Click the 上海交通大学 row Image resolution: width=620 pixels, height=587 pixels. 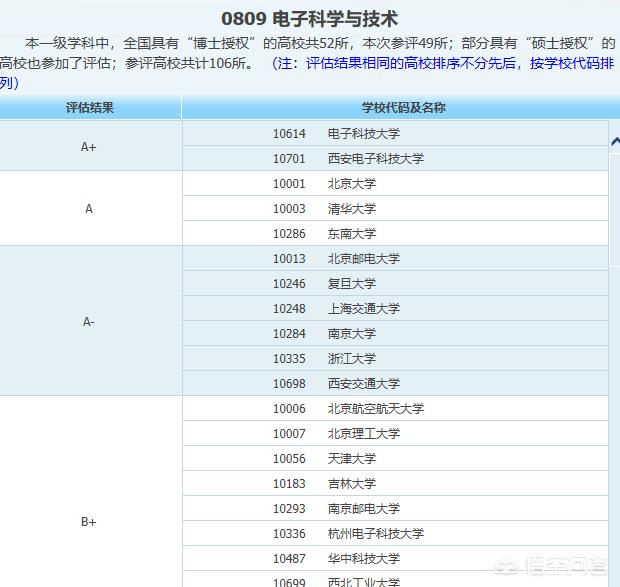363,309
